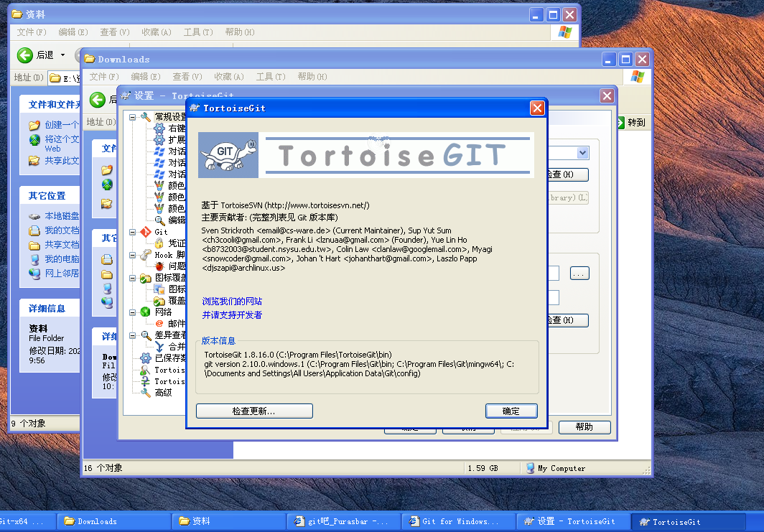764x532 pixels.
Task: Select the green globe 网络 icon
Action: [145, 312]
